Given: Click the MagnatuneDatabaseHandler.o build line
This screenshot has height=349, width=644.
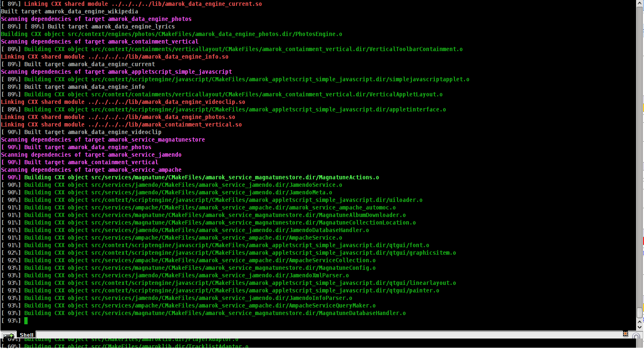Looking at the screenshot, I should [x=215, y=313].
